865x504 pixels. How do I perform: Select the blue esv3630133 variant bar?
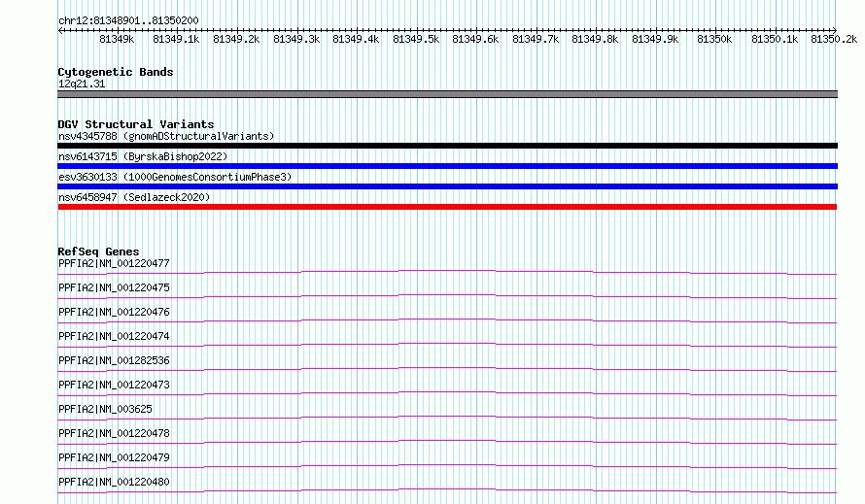coord(447,186)
